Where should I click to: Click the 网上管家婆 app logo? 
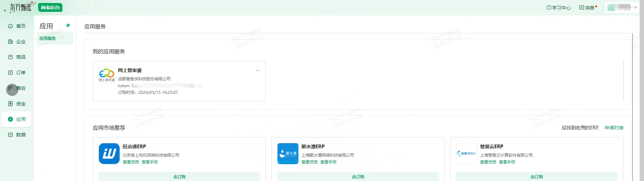click(x=106, y=75)
